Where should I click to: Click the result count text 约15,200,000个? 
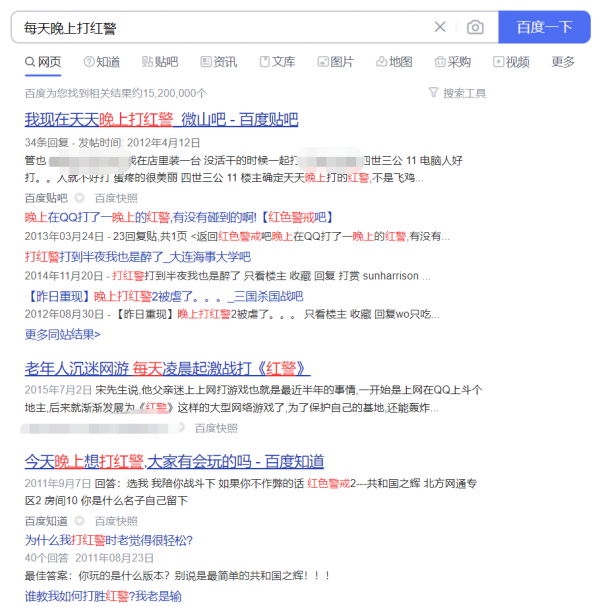coord(170,93)
